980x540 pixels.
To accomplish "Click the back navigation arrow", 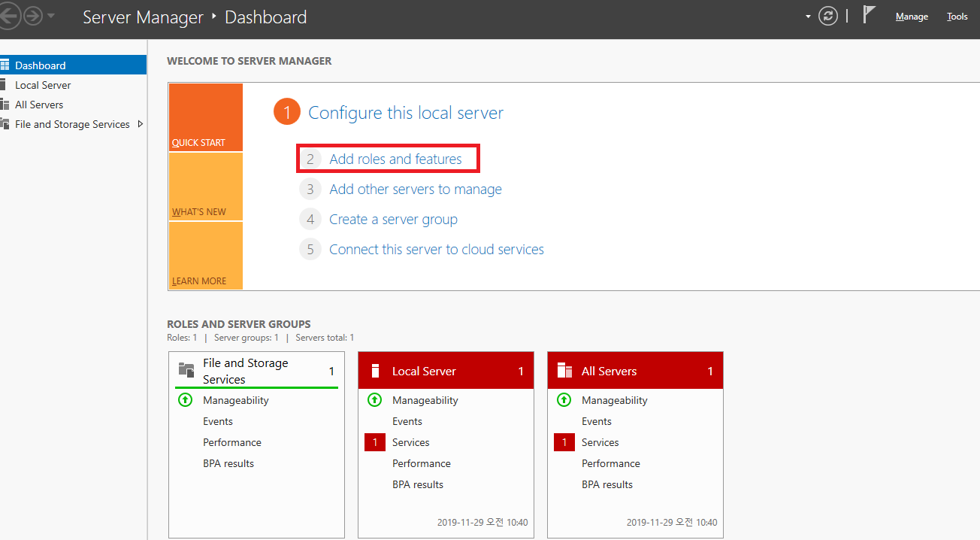I will tap(9, 16).
